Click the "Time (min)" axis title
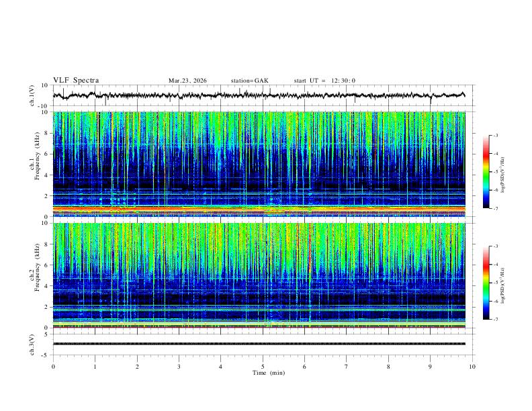This screenshot has width=532, height=411. click(269, 373)
